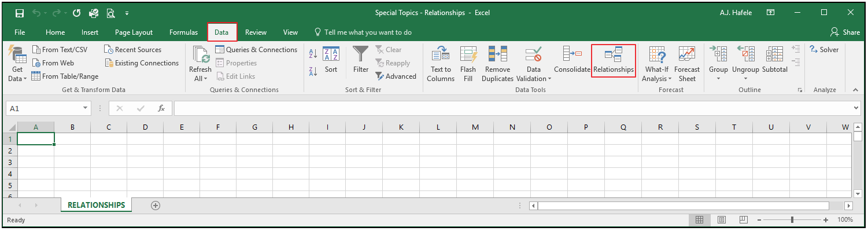Click the zoom slider handle
Viewport: 868px width, 231px height.
coord(792,220)
